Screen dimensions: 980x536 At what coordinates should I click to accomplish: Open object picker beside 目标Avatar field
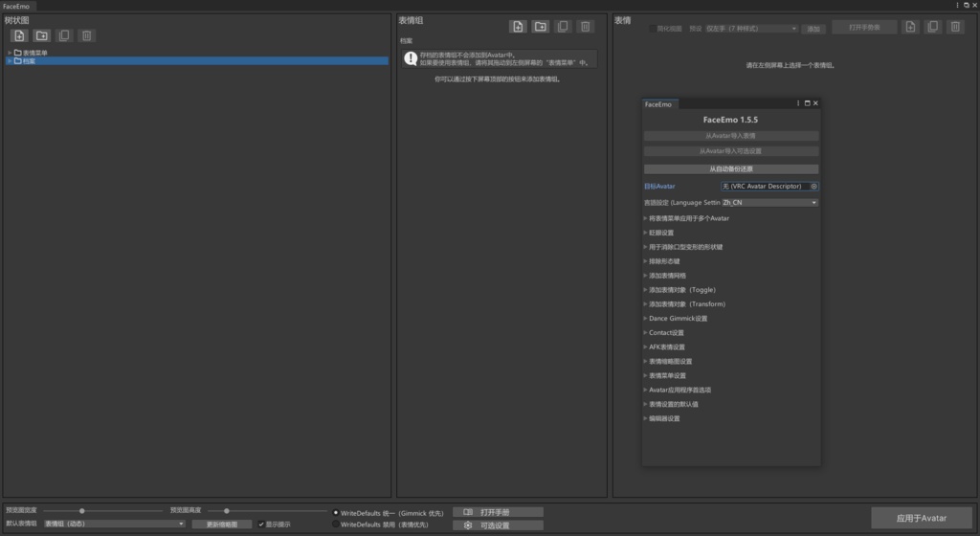(813, 186)
